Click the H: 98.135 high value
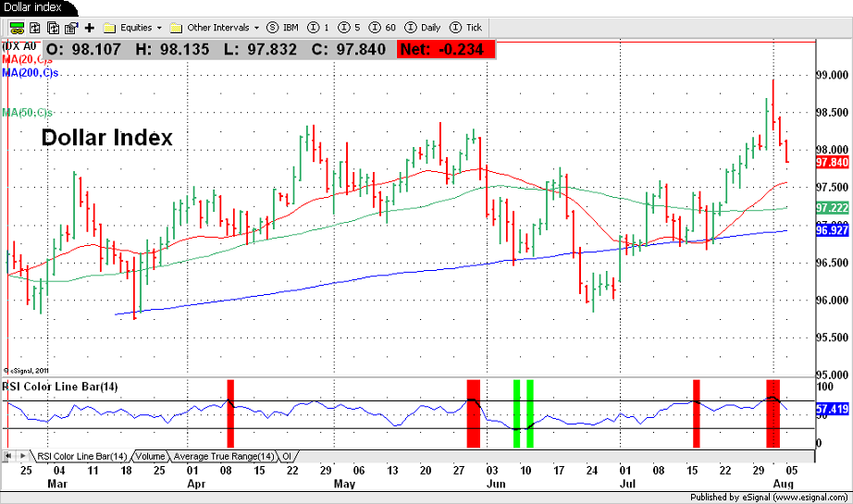Viewport: 853px width, 504px height. click(x=172, y=50)
